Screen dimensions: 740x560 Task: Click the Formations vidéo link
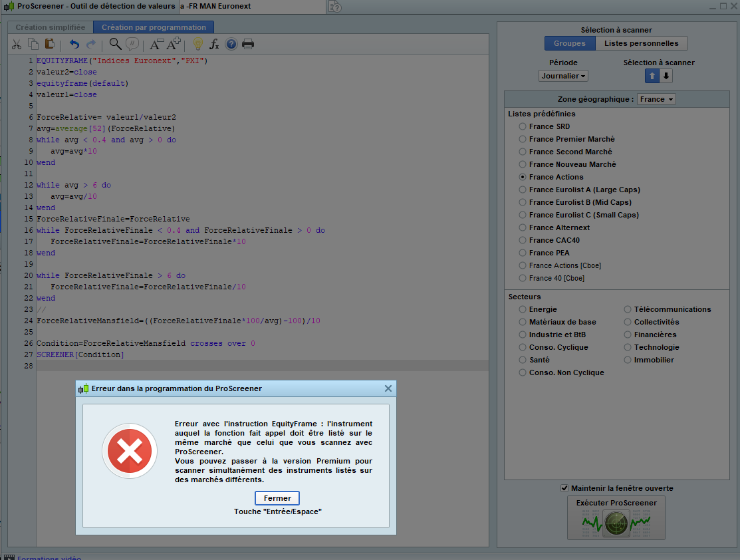click(x=49, y=557)
